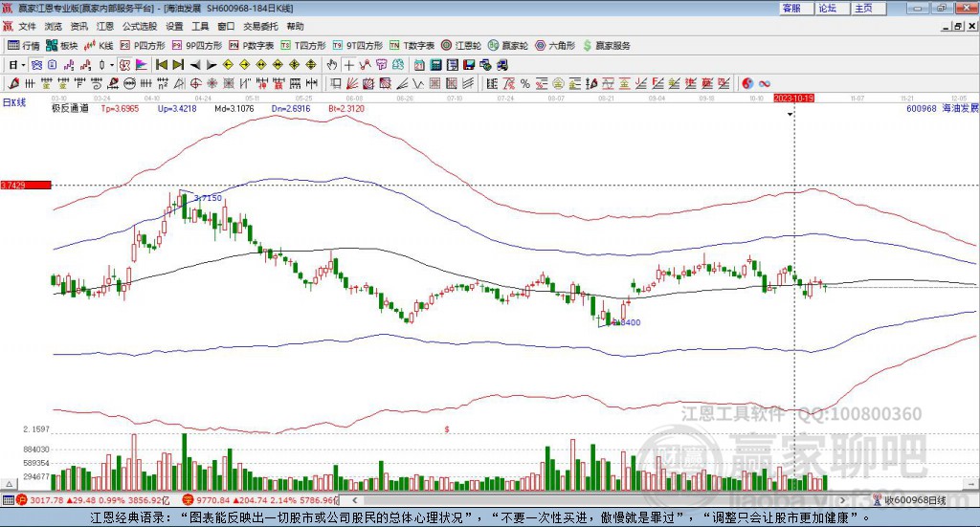Switch to K线 chart view
Screen dimensions: 980x527
(99, 45)
